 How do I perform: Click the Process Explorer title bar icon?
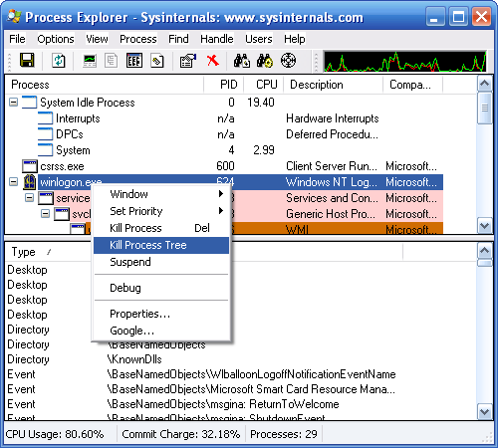[14, 17]
